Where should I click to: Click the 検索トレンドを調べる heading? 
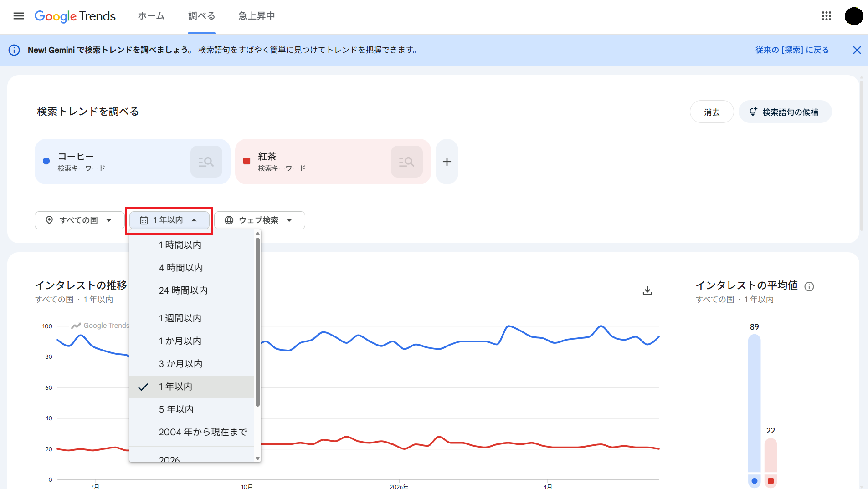tap(88, 112)
